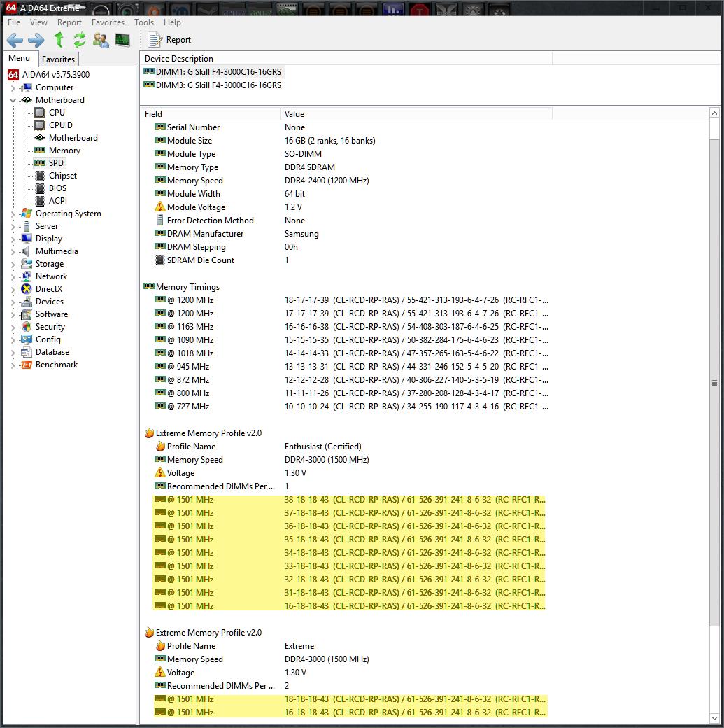Open the Report button label
The width and height of the screenshot is (724, 728).
pos(178,40)
